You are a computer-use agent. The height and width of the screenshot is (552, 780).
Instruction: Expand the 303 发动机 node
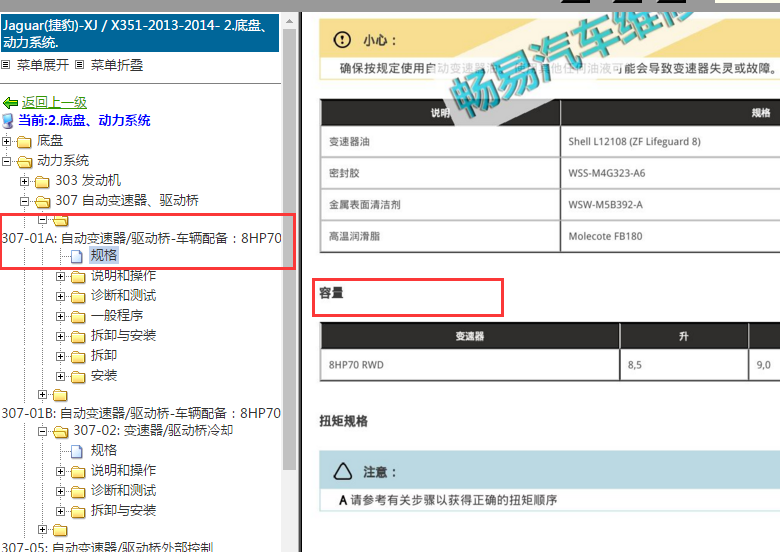(24, 182)
